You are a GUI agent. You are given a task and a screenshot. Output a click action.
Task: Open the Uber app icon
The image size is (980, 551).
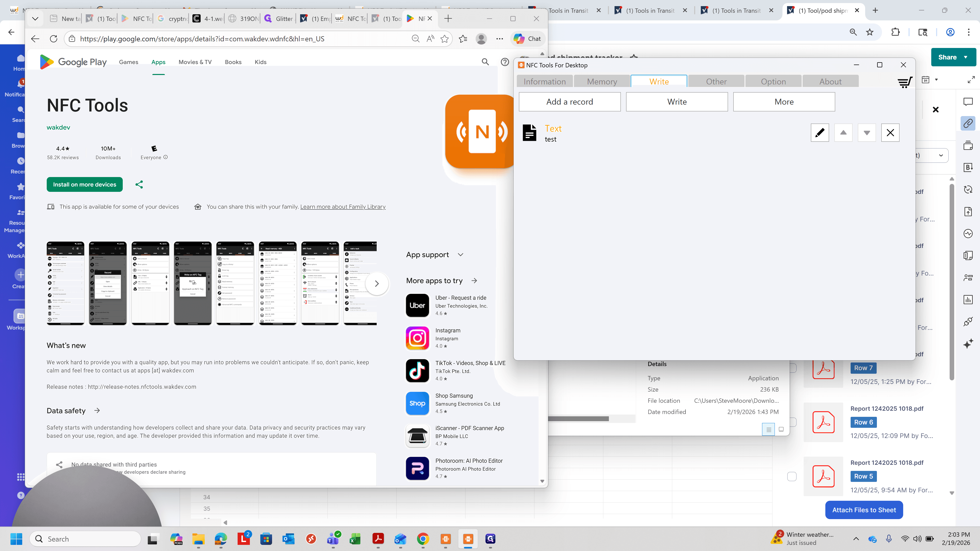click(x=417, y=305)
